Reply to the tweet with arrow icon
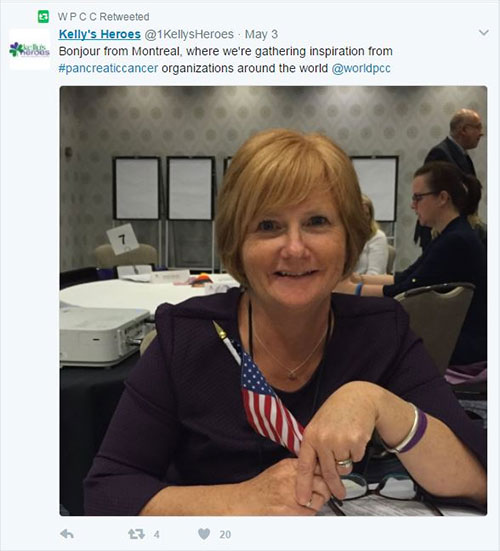The width and height of the screenshot is (500, 551). 67,534
